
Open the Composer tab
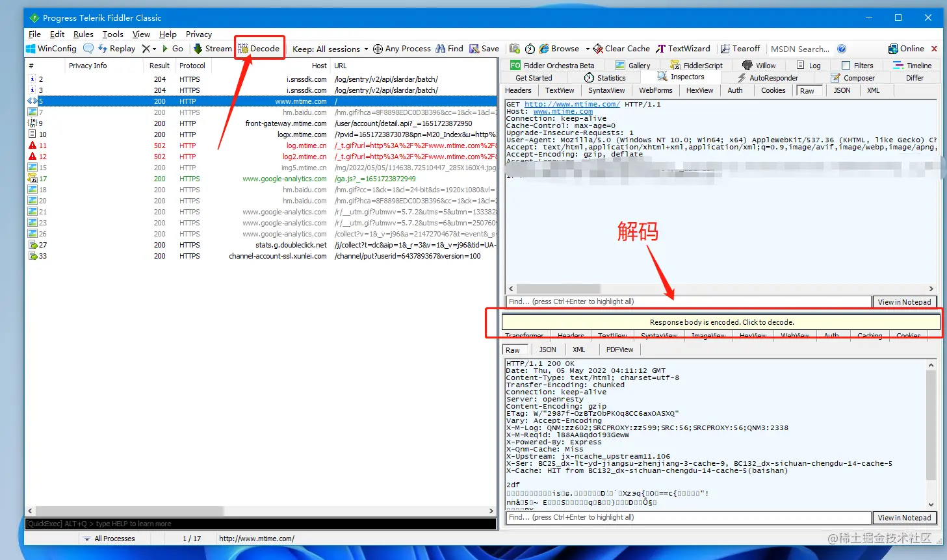coord(853,78)
